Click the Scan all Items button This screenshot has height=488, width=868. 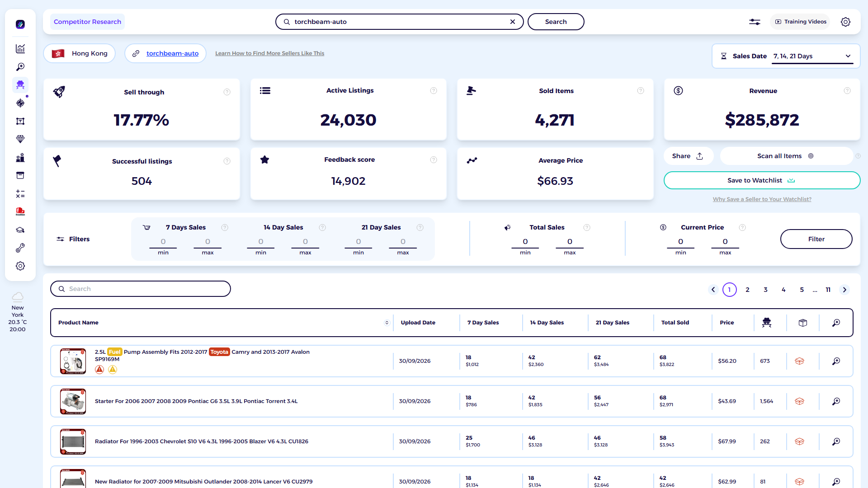[786, 156]
